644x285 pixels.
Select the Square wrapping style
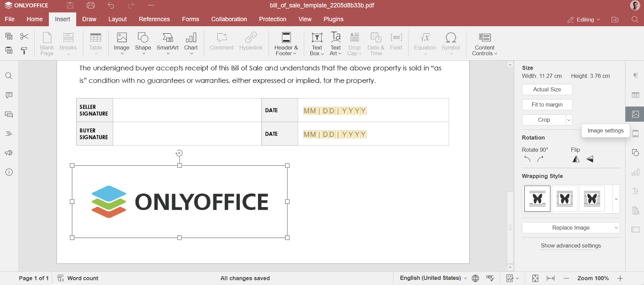pyautogui.click(x=564, y=199)
